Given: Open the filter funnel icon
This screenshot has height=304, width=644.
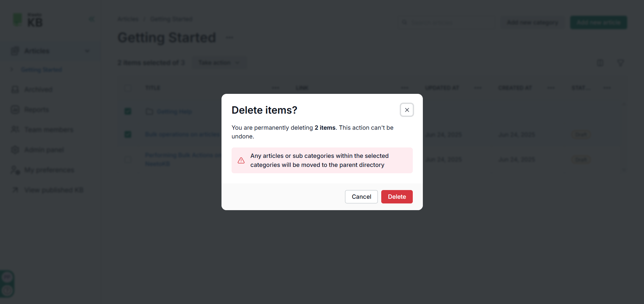Looking at the screenshot, I should (x=621, y=63).
